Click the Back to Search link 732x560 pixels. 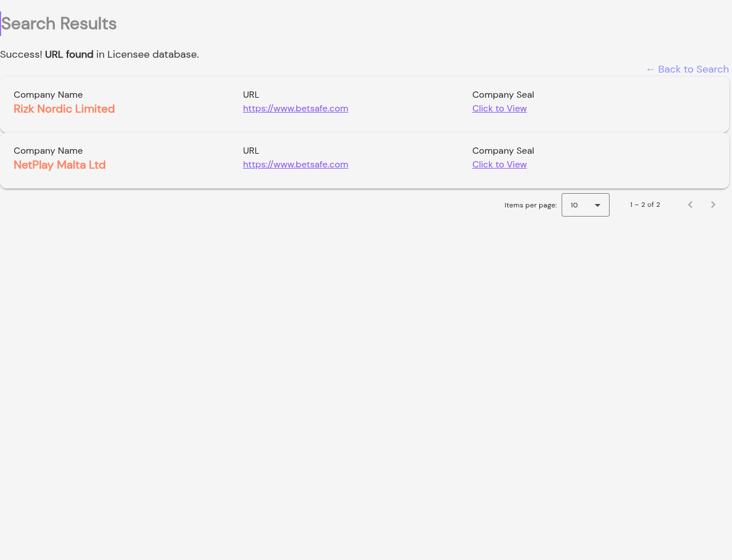click(687, 69)
